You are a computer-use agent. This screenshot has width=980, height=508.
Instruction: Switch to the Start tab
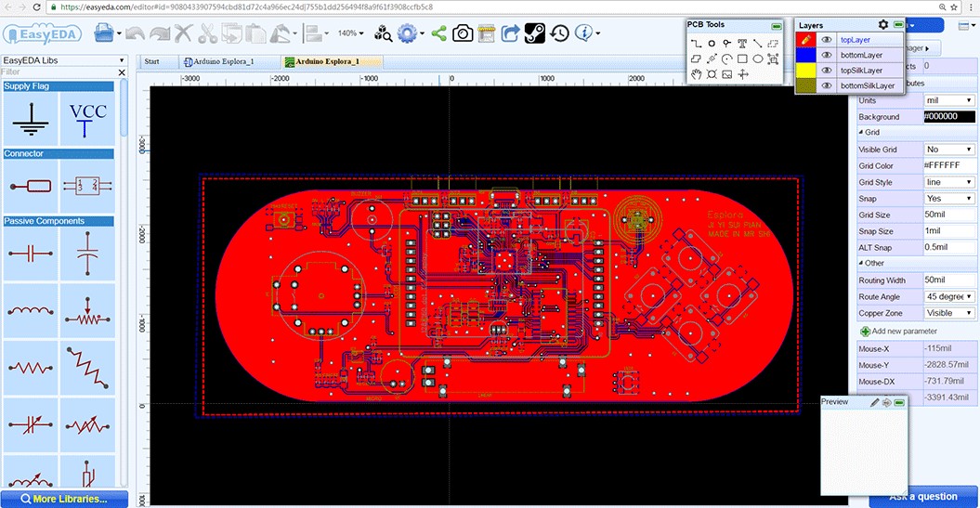[151, 62]
